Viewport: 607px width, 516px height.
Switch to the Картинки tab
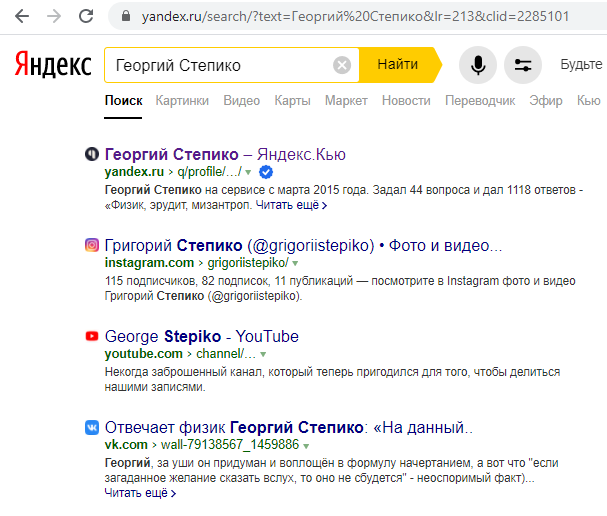(x=182, y=101)
